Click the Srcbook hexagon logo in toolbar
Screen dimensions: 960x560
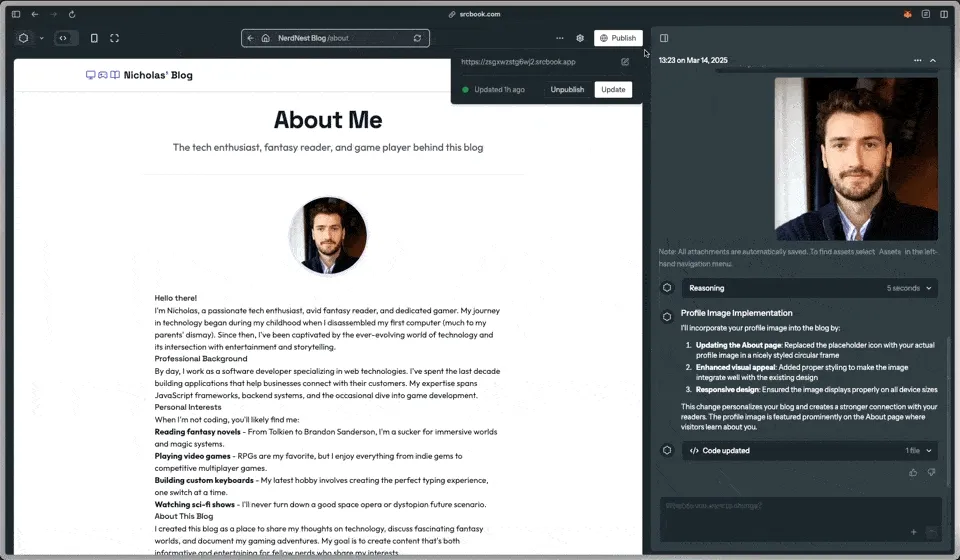[x=23, y=38]
